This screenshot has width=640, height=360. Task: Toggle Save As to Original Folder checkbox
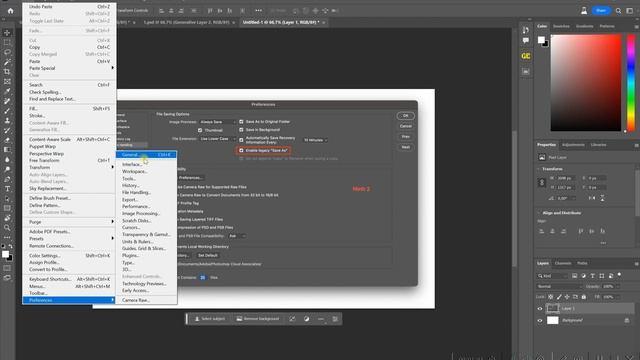241,122
